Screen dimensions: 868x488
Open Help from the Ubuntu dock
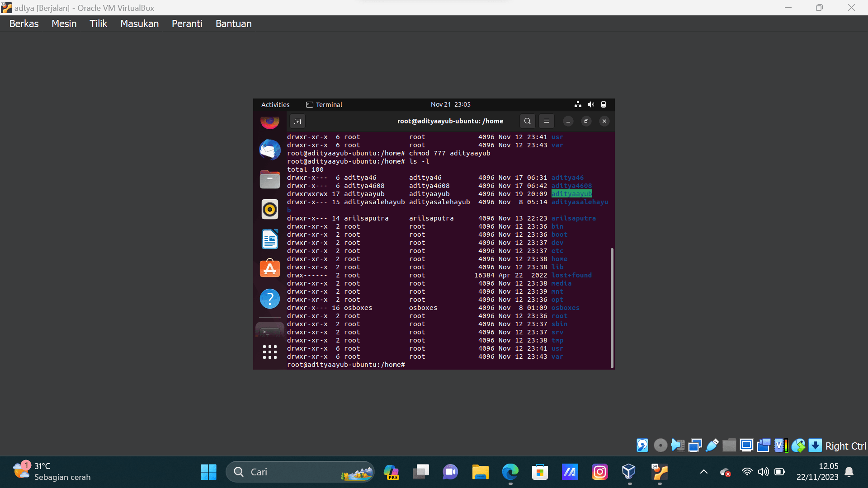270,298
